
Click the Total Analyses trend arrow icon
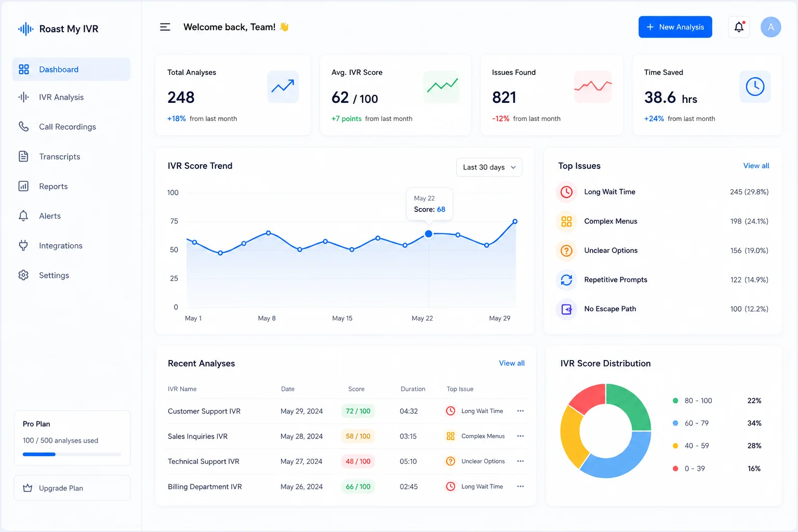point(283,87)
